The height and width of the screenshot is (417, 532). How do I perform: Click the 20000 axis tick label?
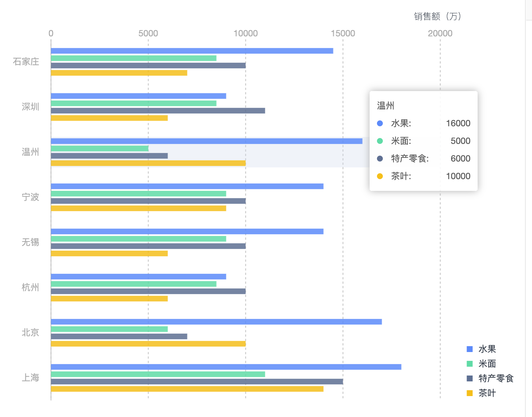(x=440, y=33)
